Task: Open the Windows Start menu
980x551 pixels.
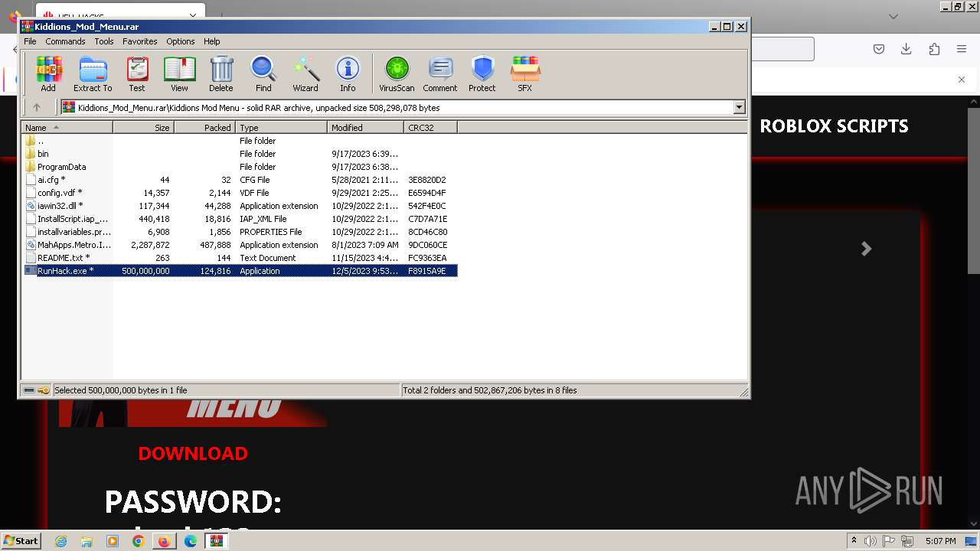Action: pos(21,540)
